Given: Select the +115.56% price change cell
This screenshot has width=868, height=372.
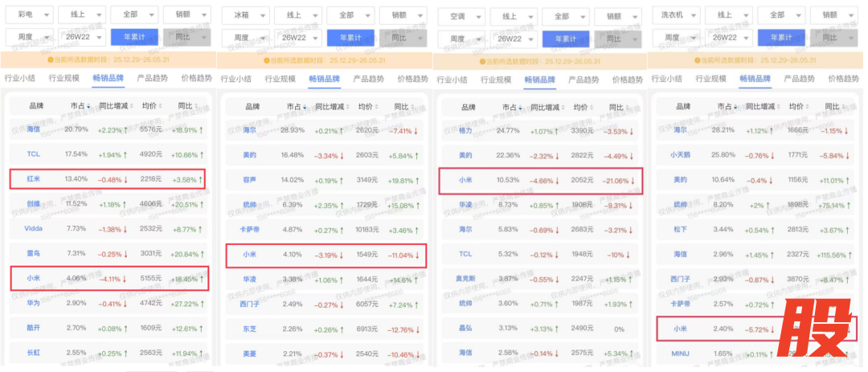Looking at the screenshot, I should click(x=835, y=254).
